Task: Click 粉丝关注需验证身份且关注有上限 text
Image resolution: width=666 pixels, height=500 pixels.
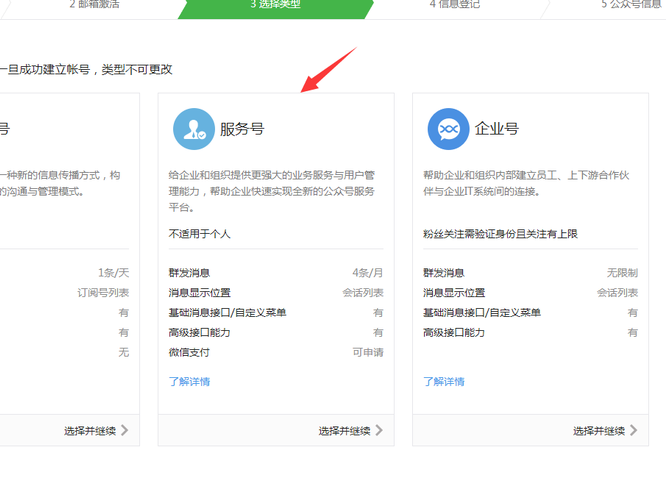Action: coord(500,234)
